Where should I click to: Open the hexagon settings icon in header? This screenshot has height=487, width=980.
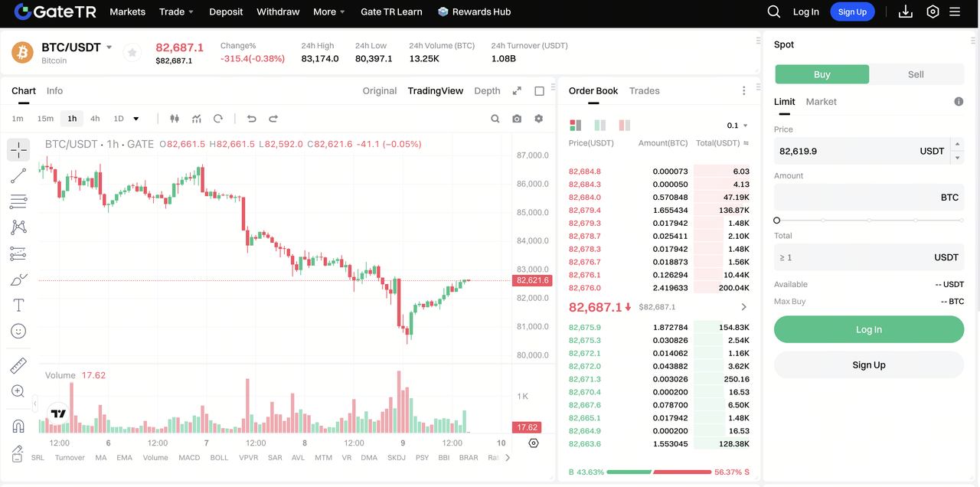pyautogui.click(x=933, y=11)
